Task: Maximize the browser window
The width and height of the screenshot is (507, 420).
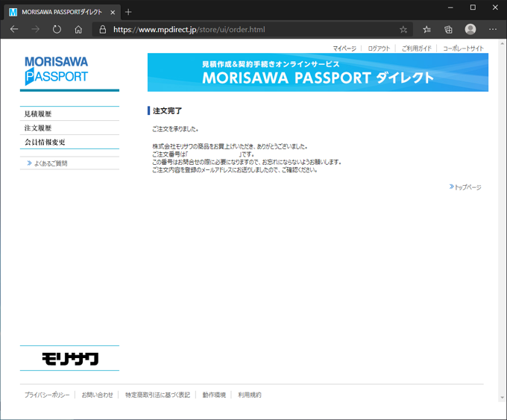Action: [473, 7]
